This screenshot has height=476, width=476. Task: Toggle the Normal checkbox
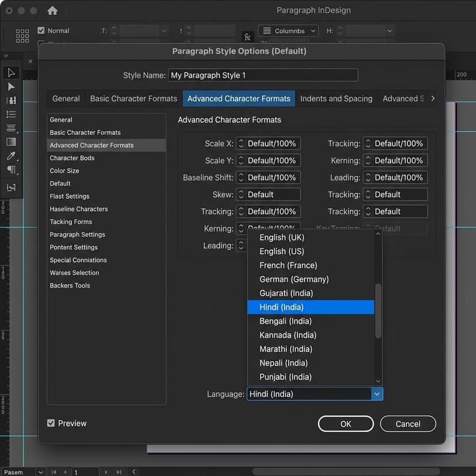tap(41, 30)
